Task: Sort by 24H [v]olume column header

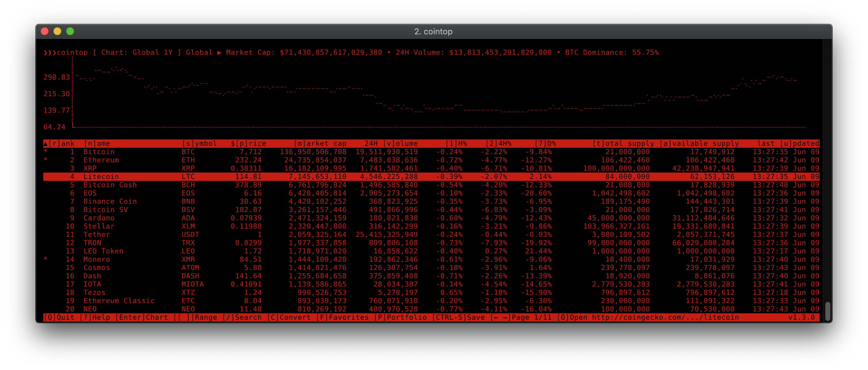Action: [391, 143]
